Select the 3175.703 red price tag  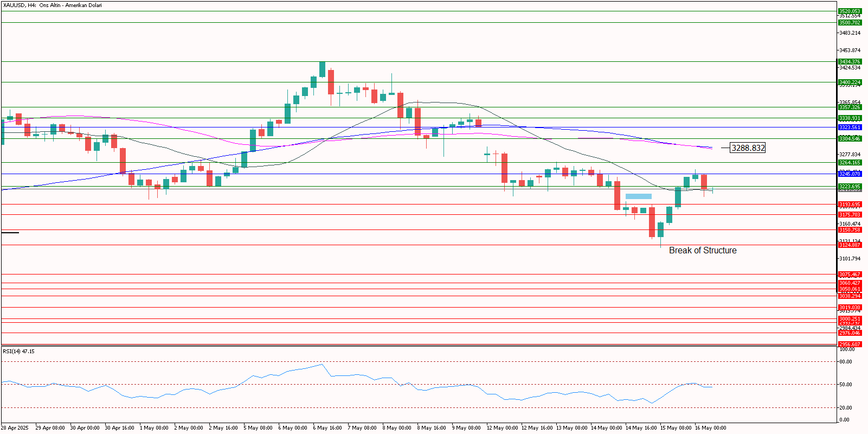[x=850, y=214]
